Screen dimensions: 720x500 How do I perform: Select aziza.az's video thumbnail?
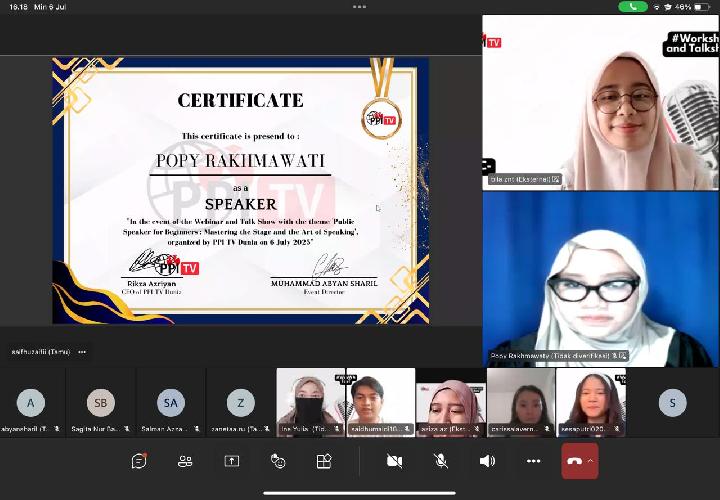coord(451,402)
